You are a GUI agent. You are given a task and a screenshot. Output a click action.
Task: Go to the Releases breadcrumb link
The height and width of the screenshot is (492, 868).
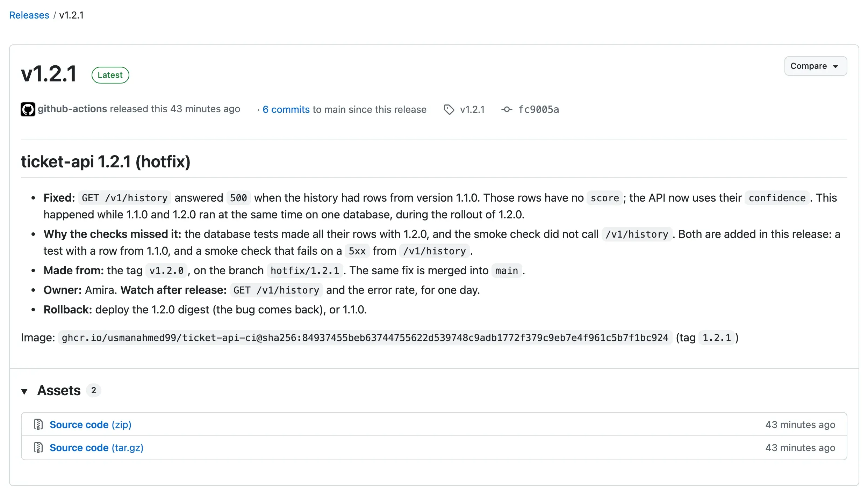click(x=29, y=15)
